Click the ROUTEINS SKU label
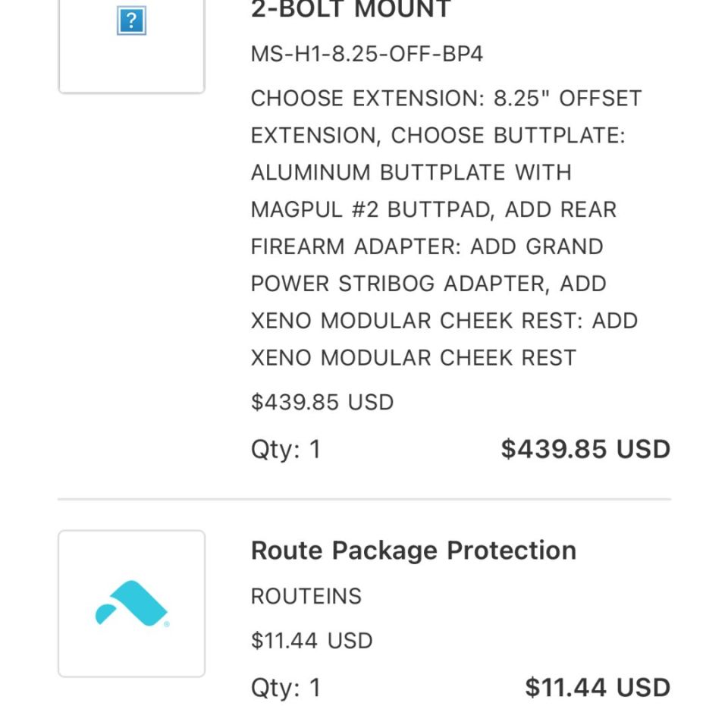Image resolution: width=728 pixels, height=728 pixels. (306, 596)
